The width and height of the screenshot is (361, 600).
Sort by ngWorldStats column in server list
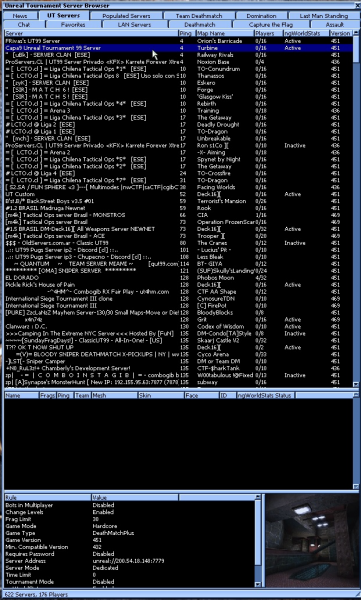click(x=306, y=34)
